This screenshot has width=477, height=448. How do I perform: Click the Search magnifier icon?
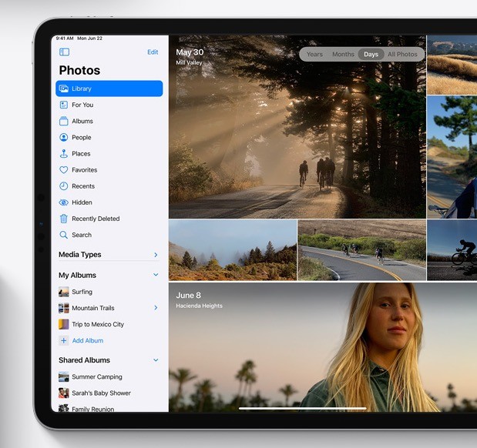[x=64, y=235]
